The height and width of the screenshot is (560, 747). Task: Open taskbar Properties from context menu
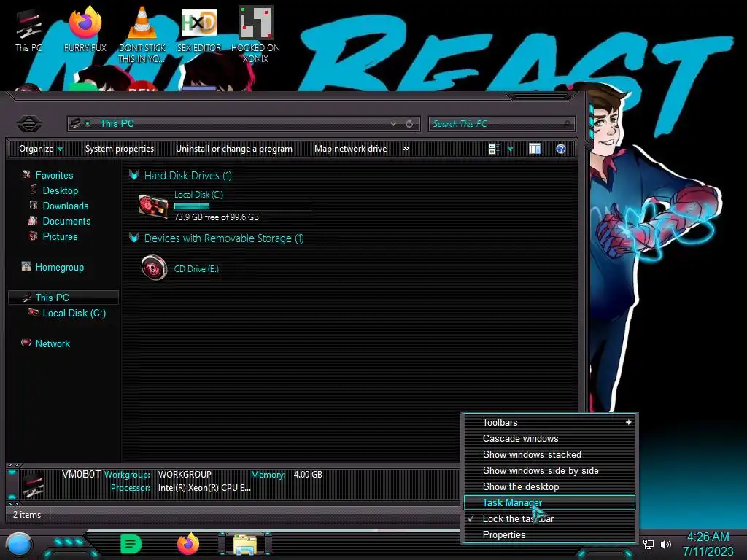pyautogui.click(x=549, y=534)
